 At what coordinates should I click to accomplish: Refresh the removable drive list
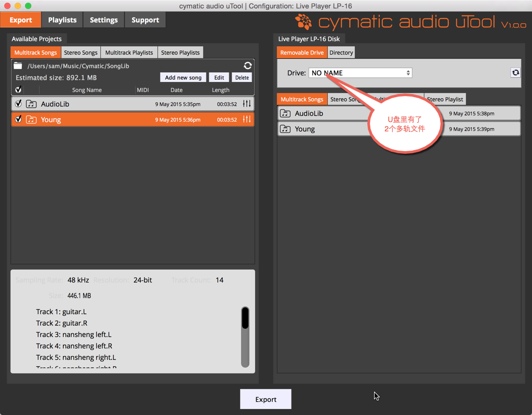pyautogui.click(x=515, y=73)
